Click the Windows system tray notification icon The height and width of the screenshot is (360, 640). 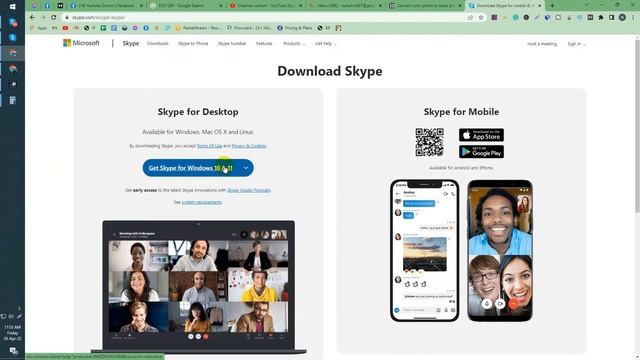click(x=13, y=351)
